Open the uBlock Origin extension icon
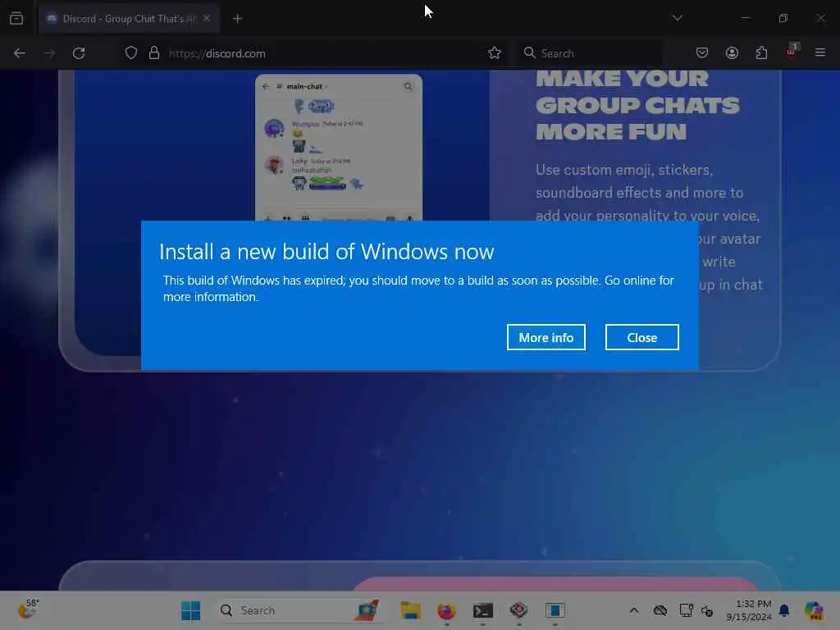 tap(792, 52)
